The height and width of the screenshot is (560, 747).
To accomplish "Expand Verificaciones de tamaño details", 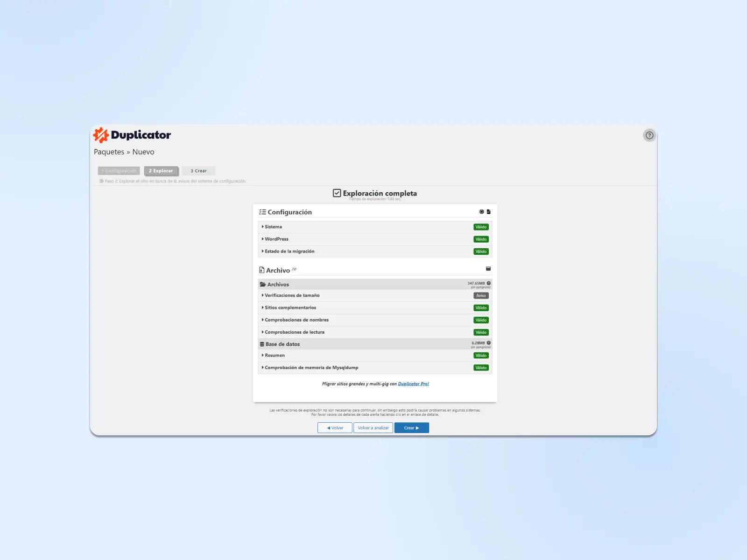I will 292,295.
